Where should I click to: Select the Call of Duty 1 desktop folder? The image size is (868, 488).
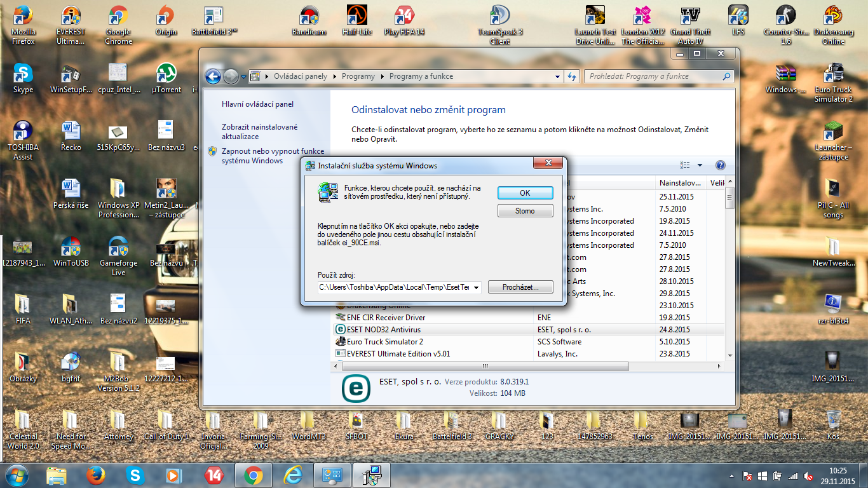pyautogui.click(x=166, y=425)
